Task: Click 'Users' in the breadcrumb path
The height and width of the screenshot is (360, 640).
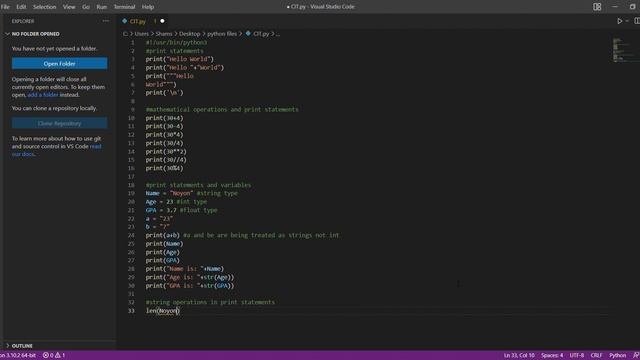Action: (142, 34)
